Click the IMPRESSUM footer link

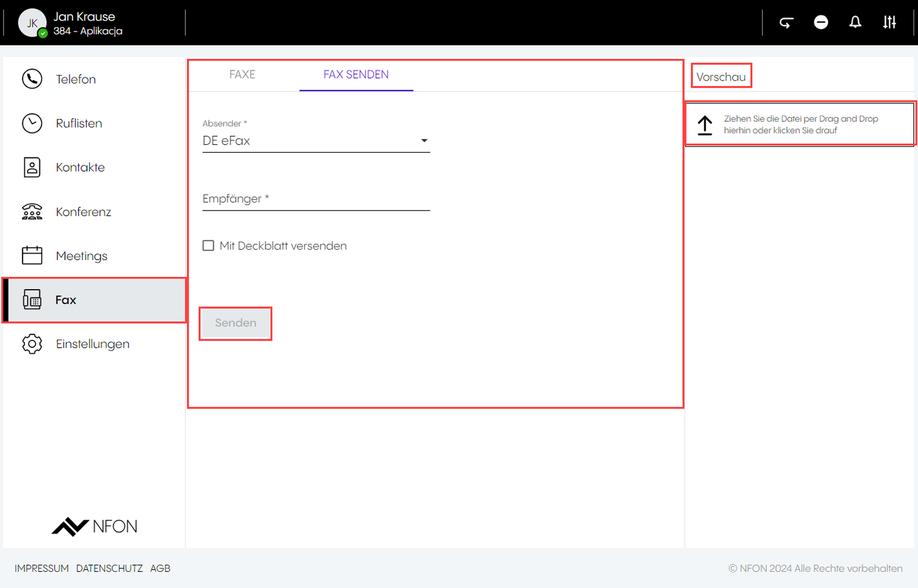41,568
